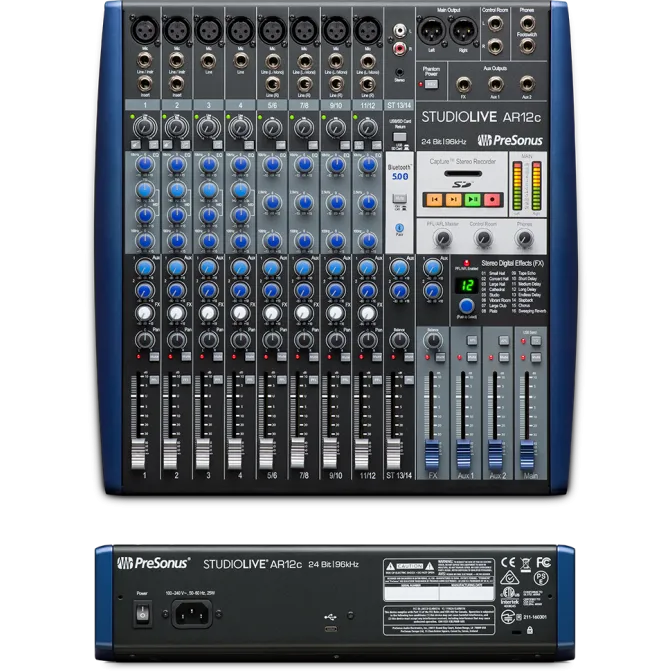Click the Footswitch jack
The height and width of the screenshot is (672, 672).
pos(527,45)
